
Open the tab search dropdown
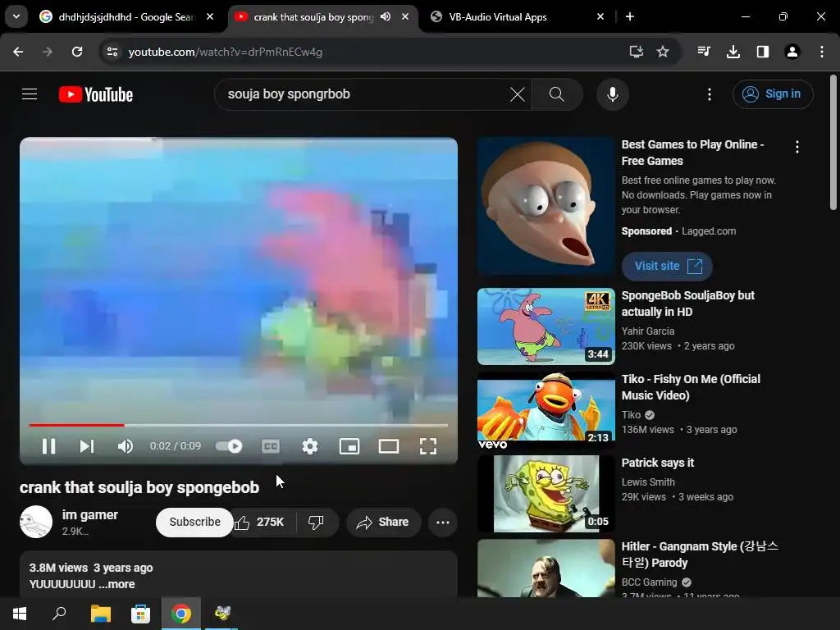point(16,16)
